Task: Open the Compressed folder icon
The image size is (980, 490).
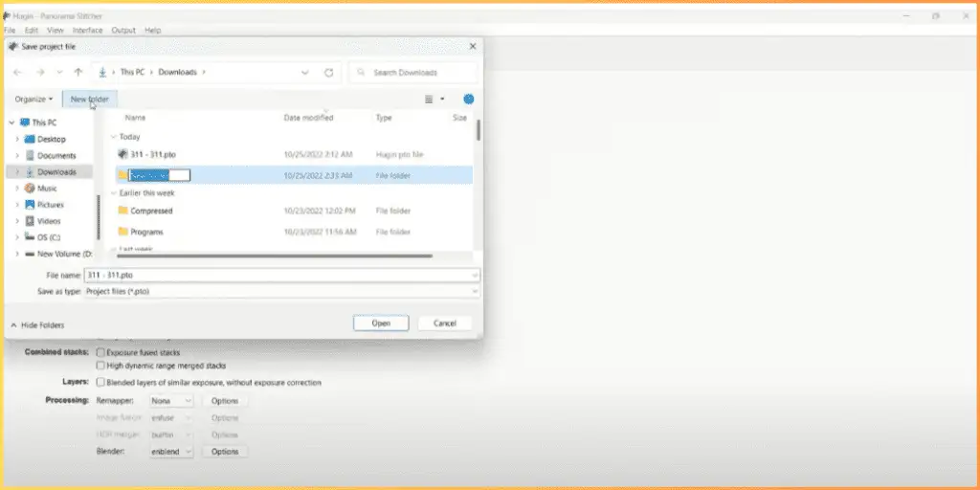Action: [123, 211]
